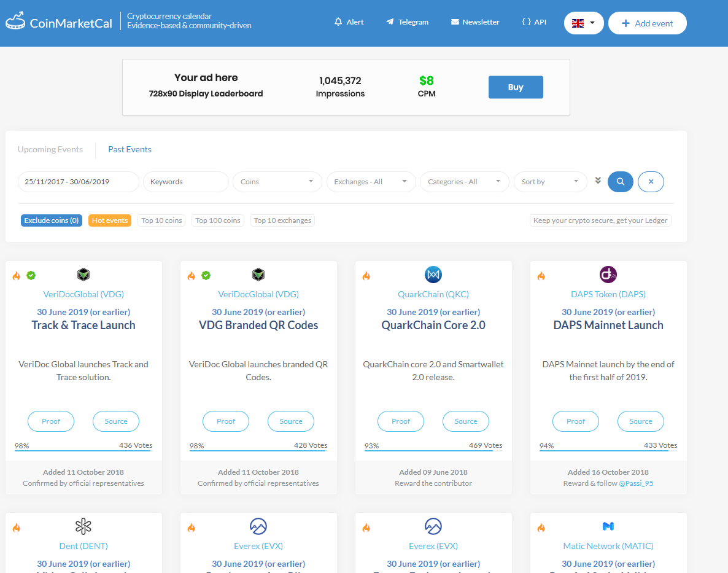Screen dimensions: 728x573
Task: Click the API curly braces icon
Action: tap(526, 22)
